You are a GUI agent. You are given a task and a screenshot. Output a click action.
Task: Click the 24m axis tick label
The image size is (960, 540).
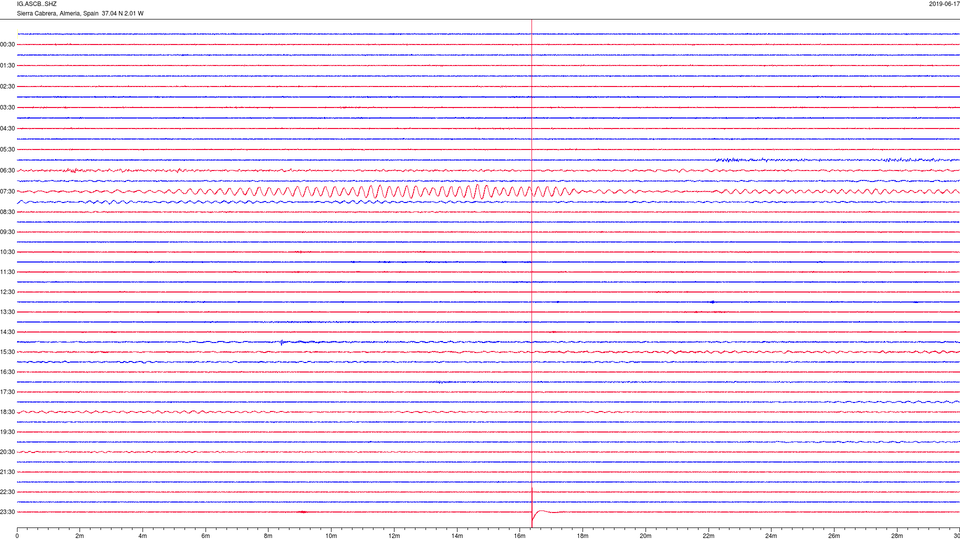(x=771, y=536)
